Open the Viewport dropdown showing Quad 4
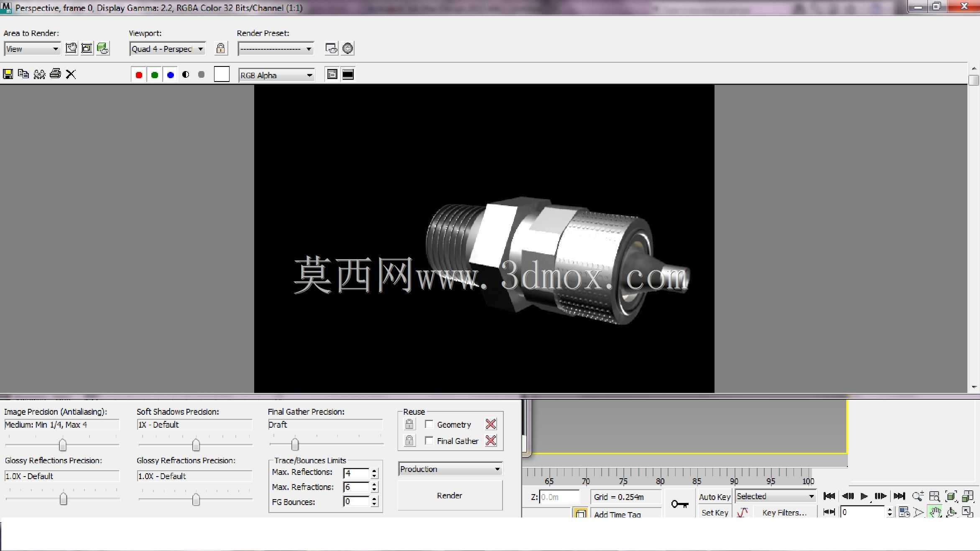 [168, 49]
